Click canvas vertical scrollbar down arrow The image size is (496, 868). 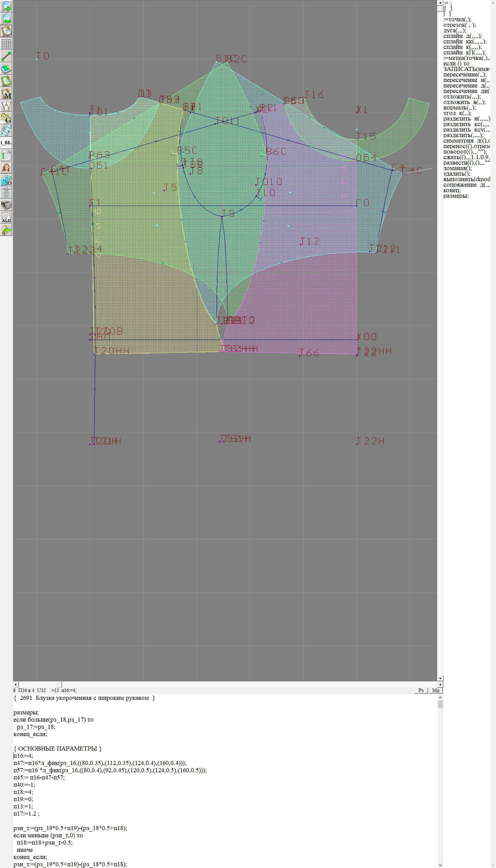pyautogui.click(x=440, y=678)
